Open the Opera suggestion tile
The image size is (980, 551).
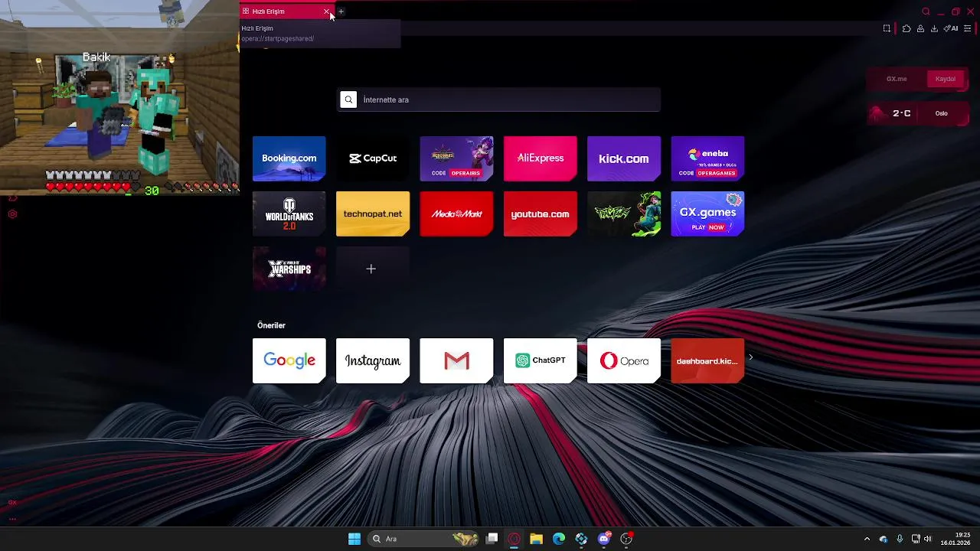(624, 360)
